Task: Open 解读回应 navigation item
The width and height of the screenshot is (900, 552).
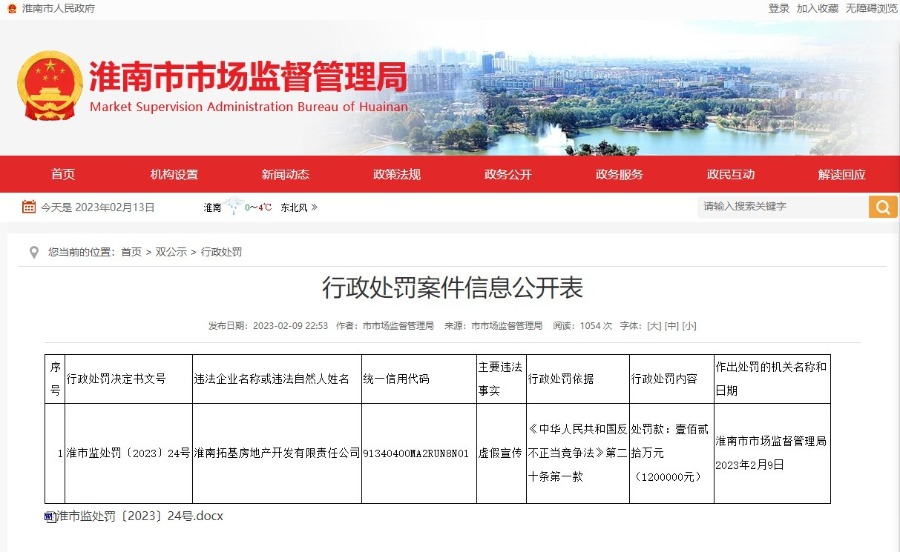Action: pyautogui.click(x=841, y=174)
